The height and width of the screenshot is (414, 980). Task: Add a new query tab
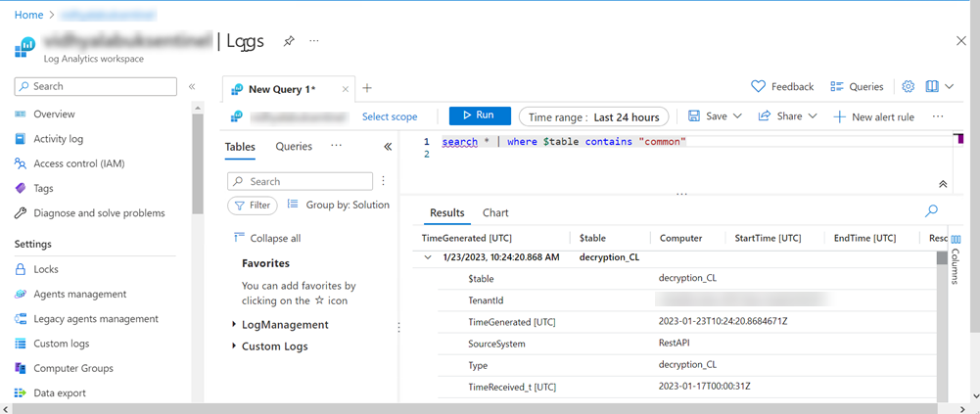pos(367,88)
